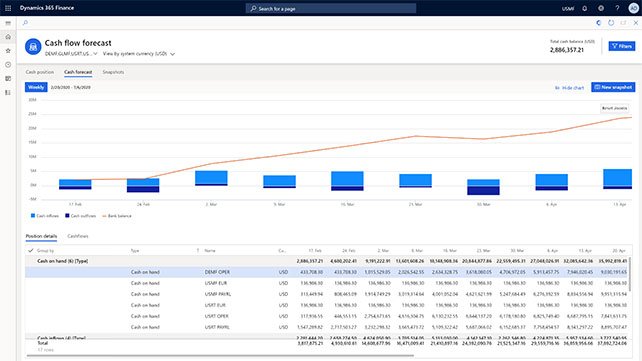The height and width of the screenshot is (361, 642).
Task: Go to Home in the left sidebar
Action: pos(8,37)
